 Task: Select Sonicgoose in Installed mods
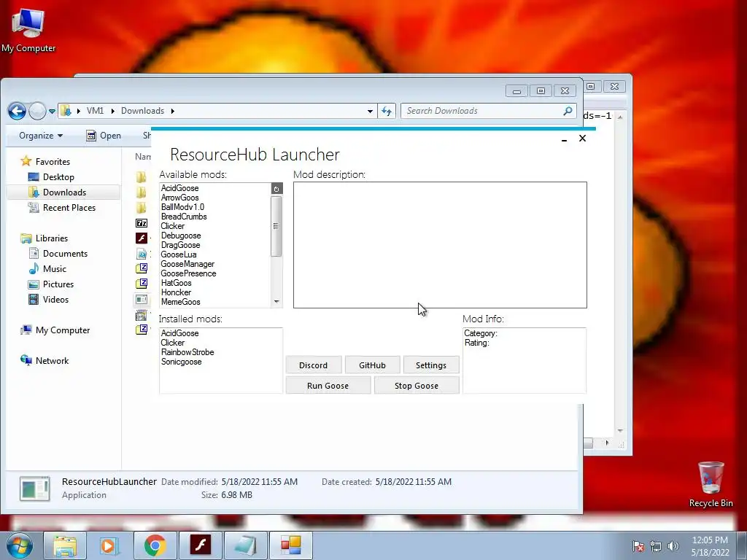pyautogui.click(x=181, y=362)
